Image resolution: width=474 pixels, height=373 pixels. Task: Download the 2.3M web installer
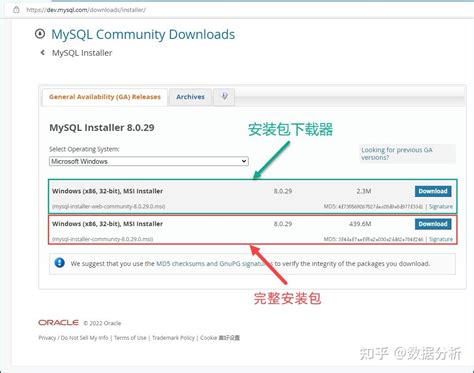(433, 191)
